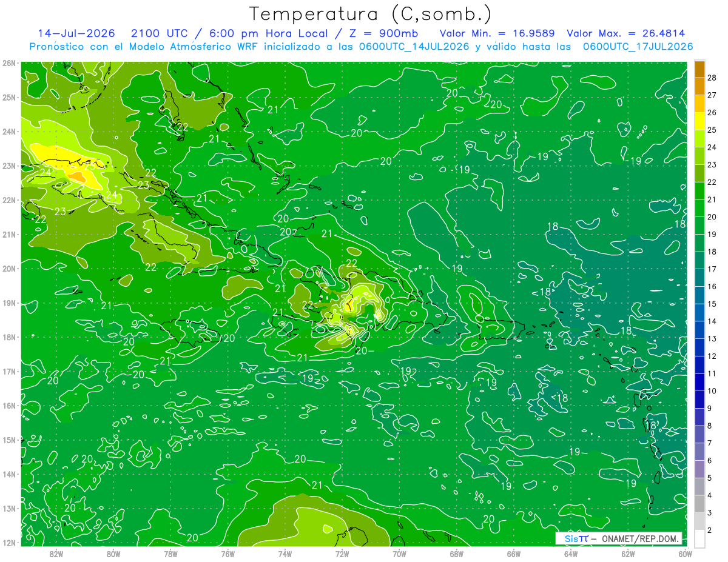Image resolution: width=728 pixels, height=562 pixels.
Task: Click the 21N latitude axis label
Action: (x=8, y=234)
